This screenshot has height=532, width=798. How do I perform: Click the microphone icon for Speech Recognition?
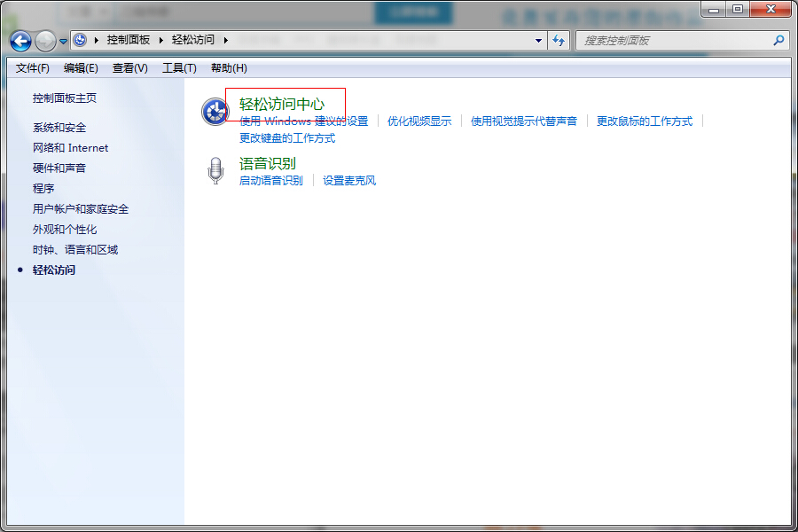tap(215, 170)
